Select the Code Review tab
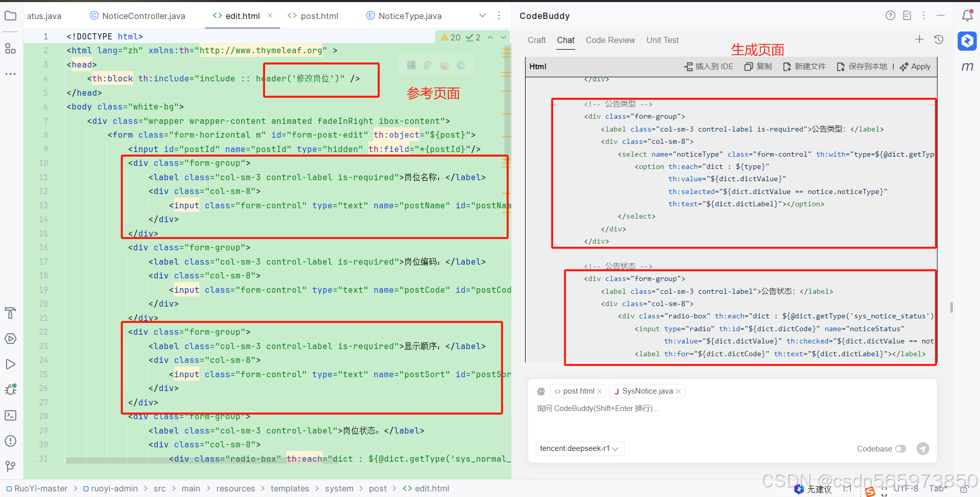Image resolution: width=980 pixels, height=497 pixels. point(610,40)
